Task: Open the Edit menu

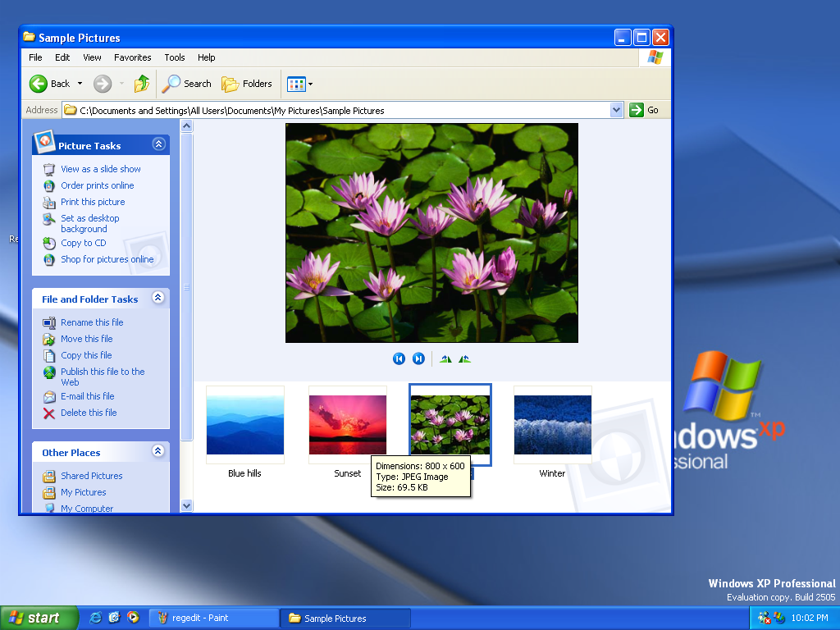Action: tap(62, 57)
